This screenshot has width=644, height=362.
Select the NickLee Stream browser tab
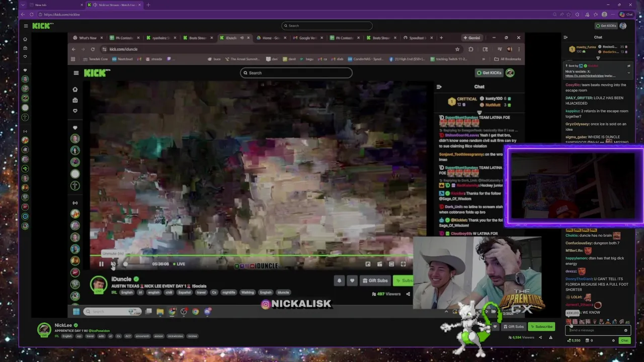click(x=115, y=5)
